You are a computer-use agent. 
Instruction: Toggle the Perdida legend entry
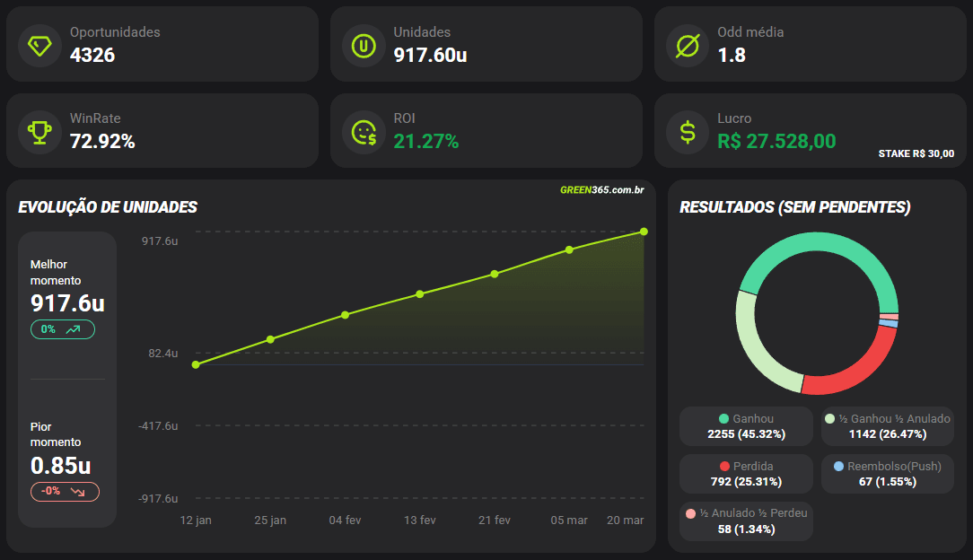point(746,474)
